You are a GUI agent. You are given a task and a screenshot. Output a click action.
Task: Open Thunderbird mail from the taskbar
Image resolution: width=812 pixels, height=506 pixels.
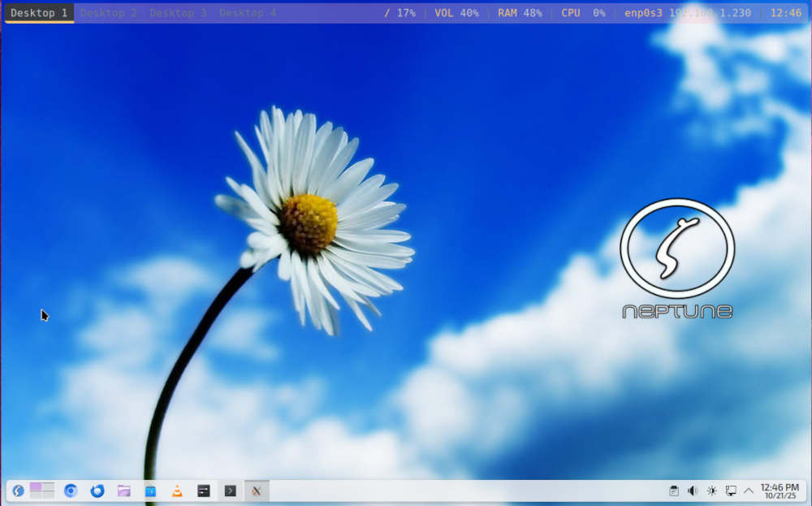pyautogui.click(x=97, y=491)
